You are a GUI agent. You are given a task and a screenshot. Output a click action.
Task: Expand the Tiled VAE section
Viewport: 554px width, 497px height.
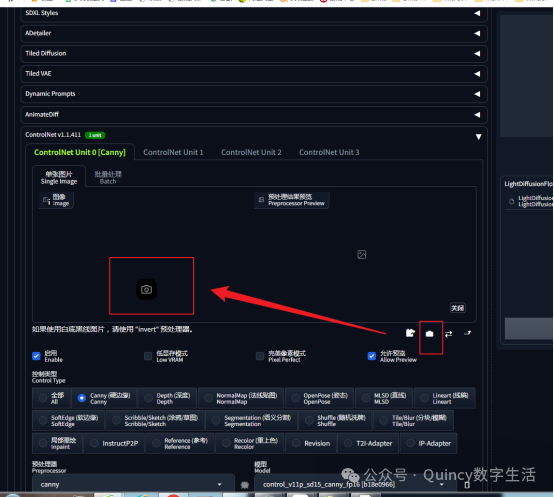[x=254, y=74]
